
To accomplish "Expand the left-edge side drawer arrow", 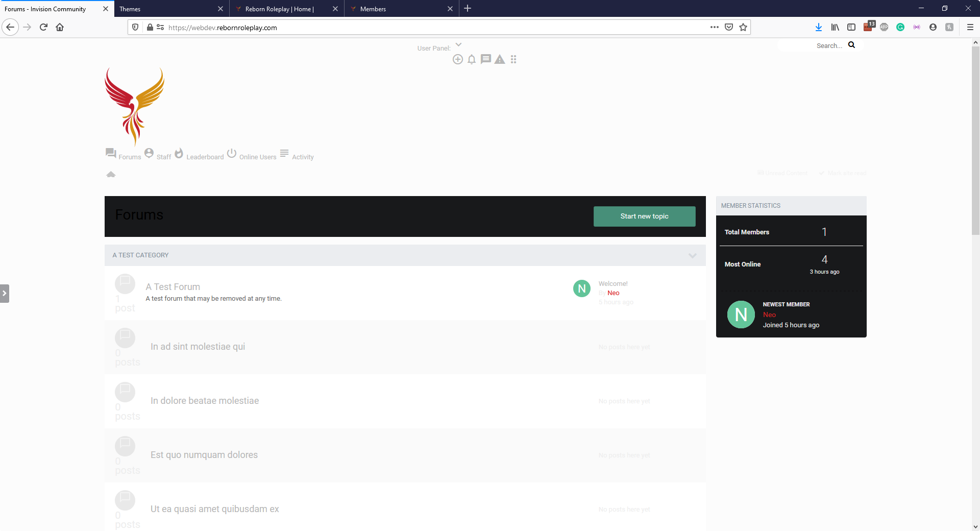I will point(5,293).
